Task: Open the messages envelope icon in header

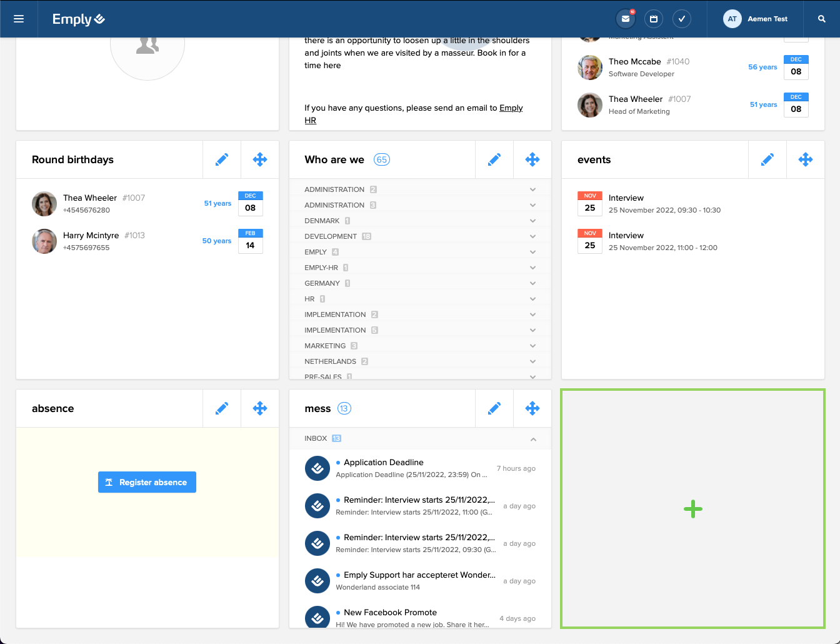Action: 625,19
